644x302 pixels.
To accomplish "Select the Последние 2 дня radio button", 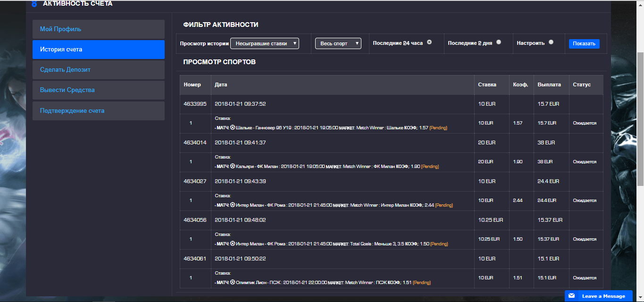I will coord(499,42).
